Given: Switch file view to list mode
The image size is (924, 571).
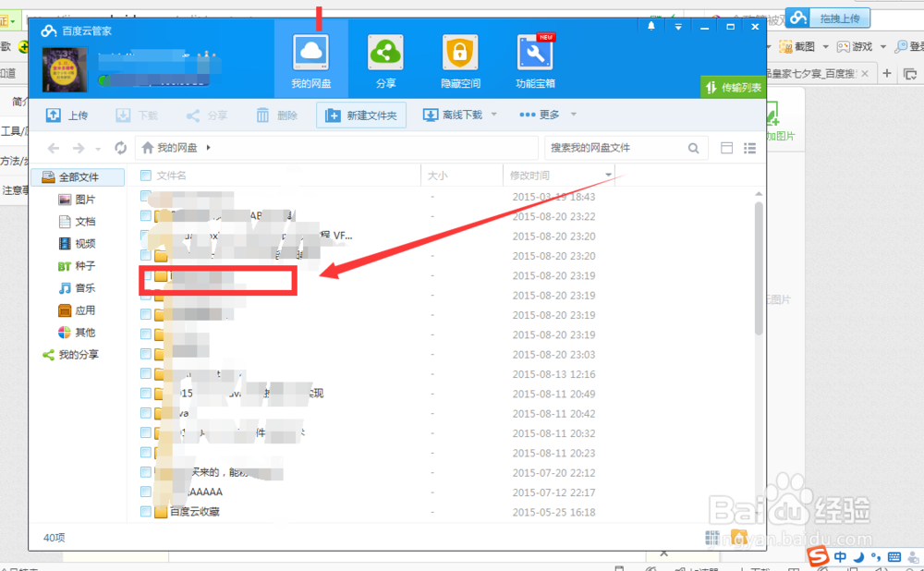Looking at the screenshot, I should click(750, 147).
